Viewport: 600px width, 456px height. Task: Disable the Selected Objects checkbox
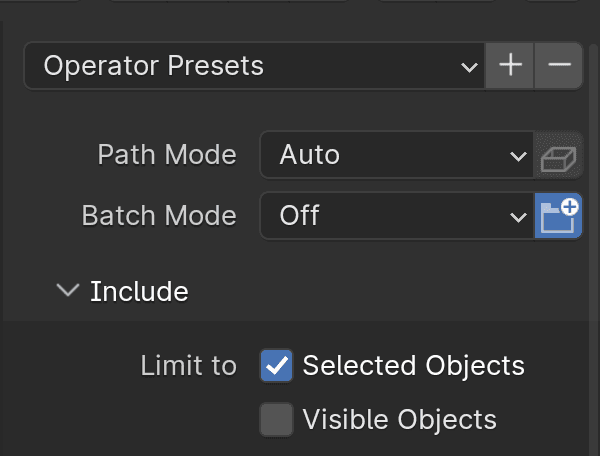[277, 366]
